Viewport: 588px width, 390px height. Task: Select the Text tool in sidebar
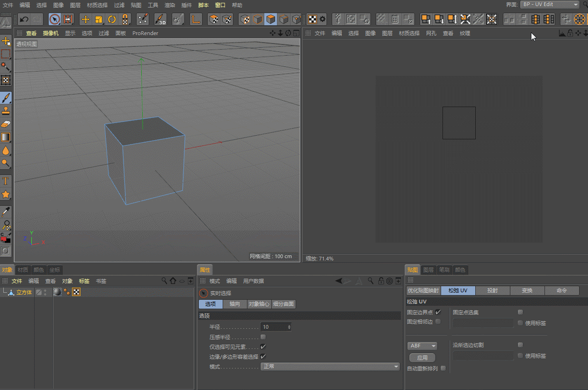pyautogui.click(x=6, y=181)
